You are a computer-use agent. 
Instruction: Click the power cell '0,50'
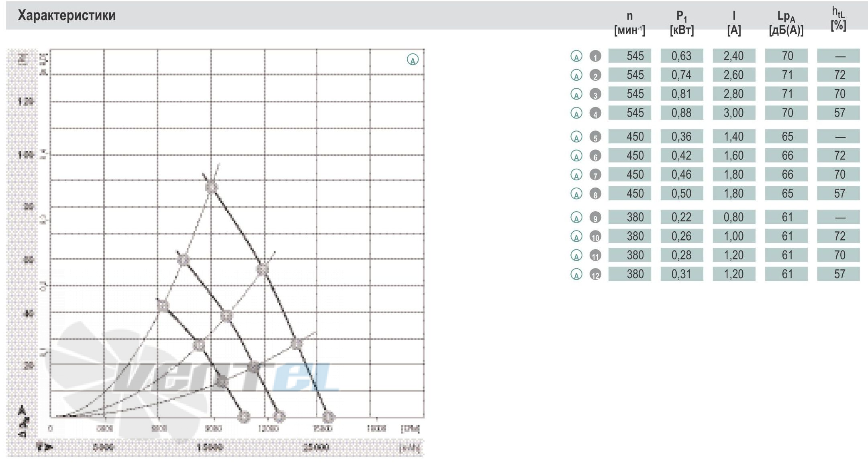click(682, 194)
